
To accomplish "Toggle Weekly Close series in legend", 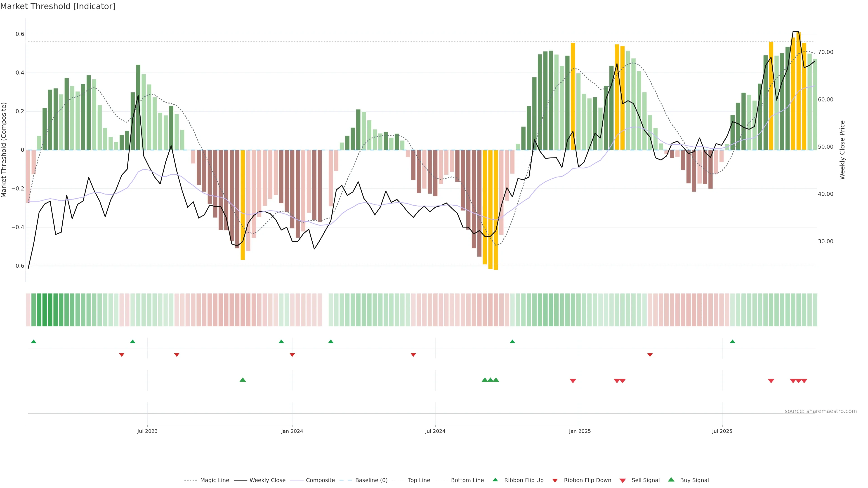I will coord(267,480).
